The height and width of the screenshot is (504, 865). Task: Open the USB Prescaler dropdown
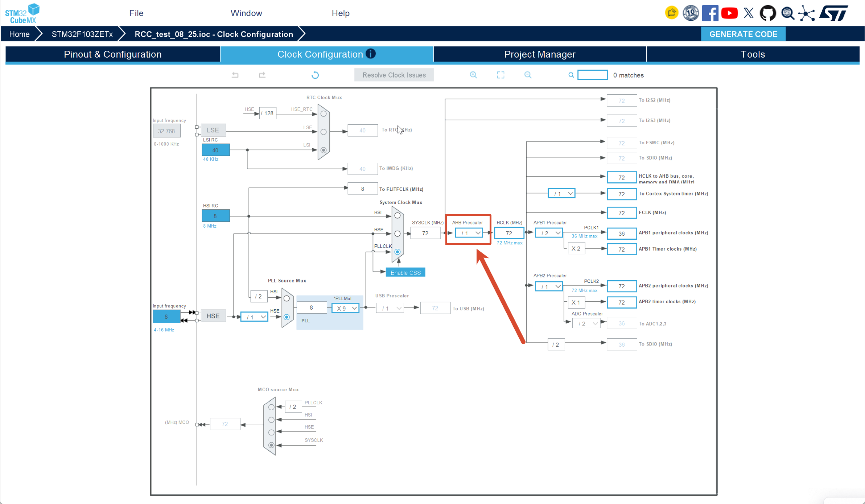[390, 308]
